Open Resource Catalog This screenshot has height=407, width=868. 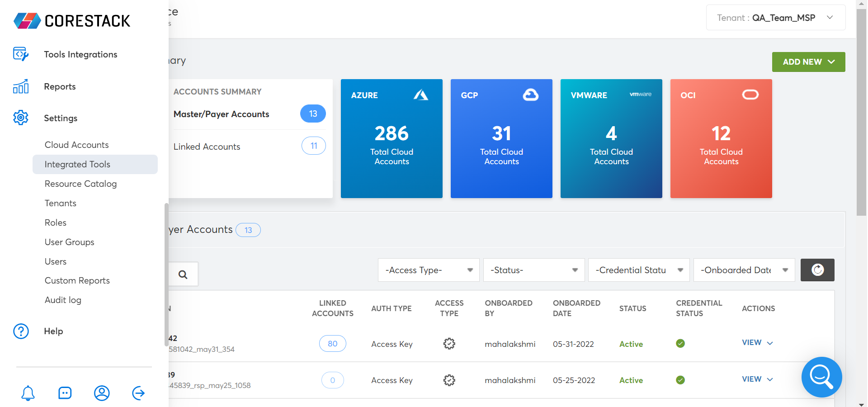point(80,184)
